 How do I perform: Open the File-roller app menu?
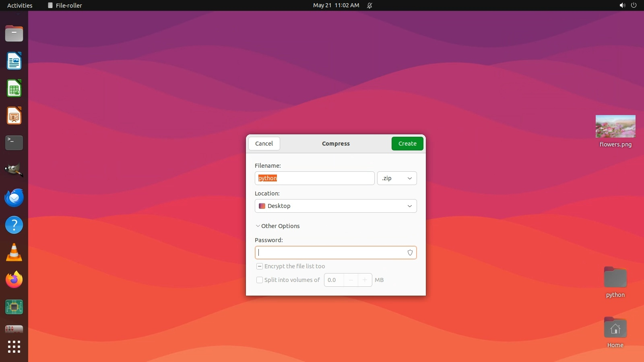(65, 5)
